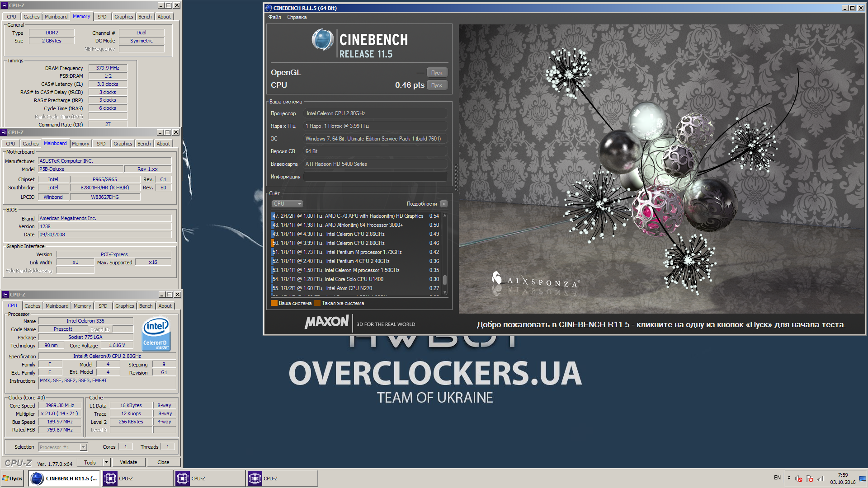The width and height of the screenshot is (868, 488).
Task: Select ranking row 48 AMD Athlon 64 3000+
Action: pos(355,225)
